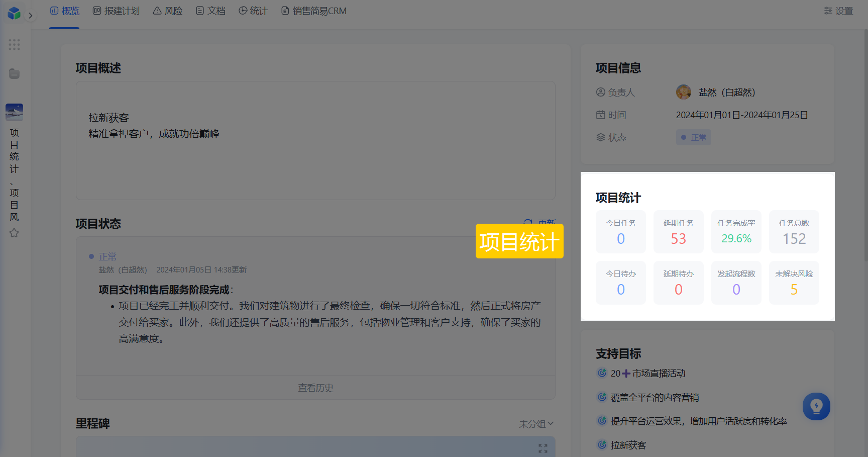Click the cube app logo icon

[14, 13]
